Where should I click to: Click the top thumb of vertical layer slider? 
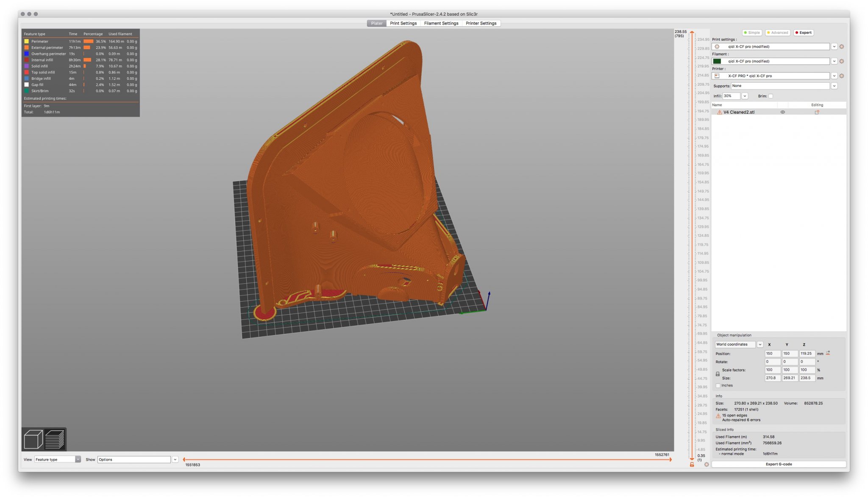692,32
